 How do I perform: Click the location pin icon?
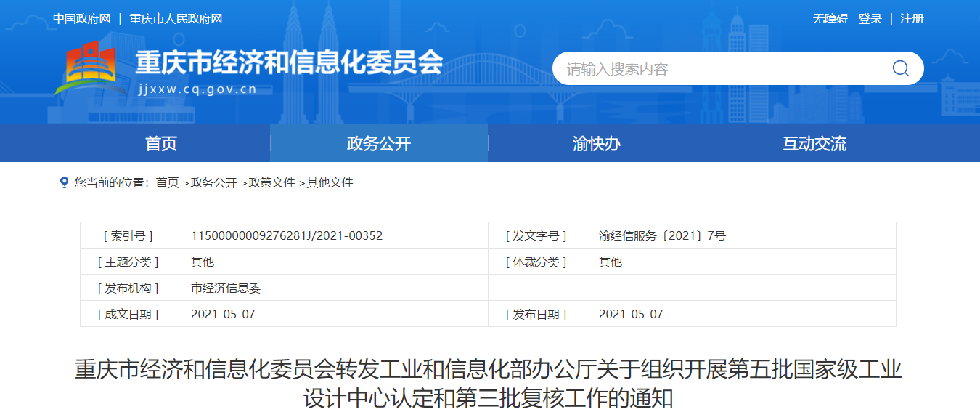coord(64,182)
